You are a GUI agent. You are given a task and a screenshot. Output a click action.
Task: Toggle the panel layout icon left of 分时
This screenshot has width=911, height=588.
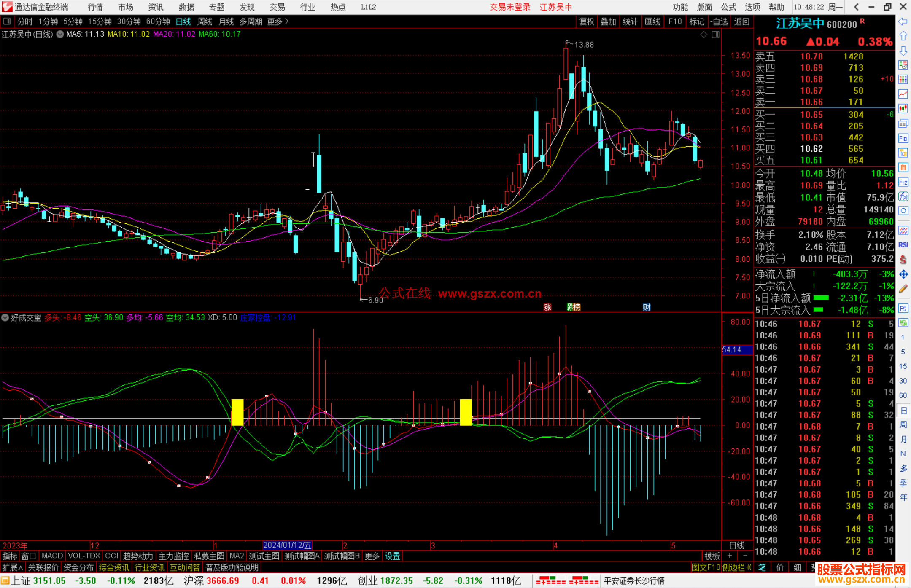(7, 21)
